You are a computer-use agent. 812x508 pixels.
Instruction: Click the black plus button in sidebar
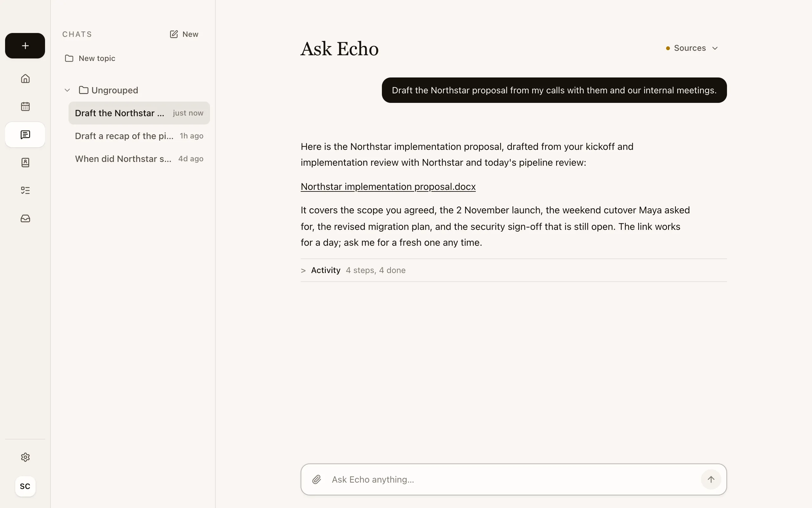point(25,46)
